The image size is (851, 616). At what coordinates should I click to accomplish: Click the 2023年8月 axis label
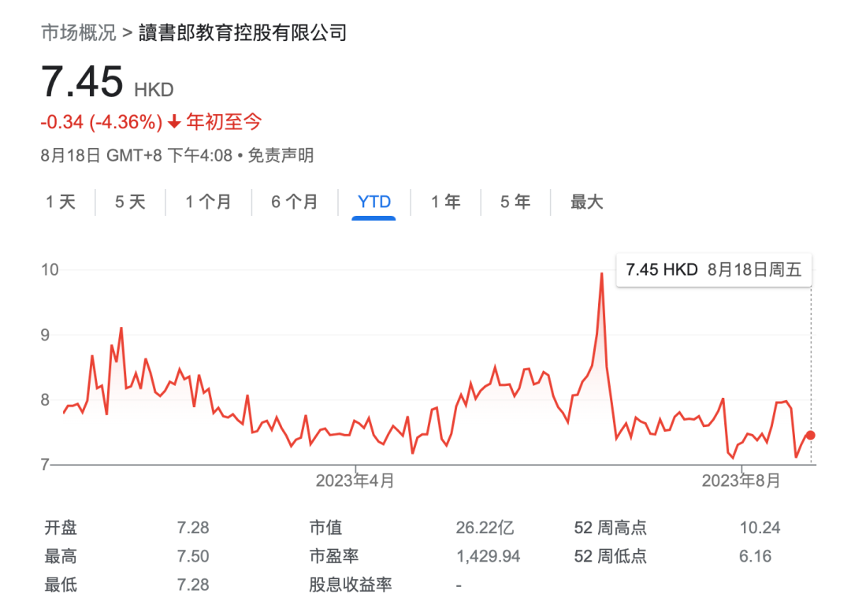[741, 481]
